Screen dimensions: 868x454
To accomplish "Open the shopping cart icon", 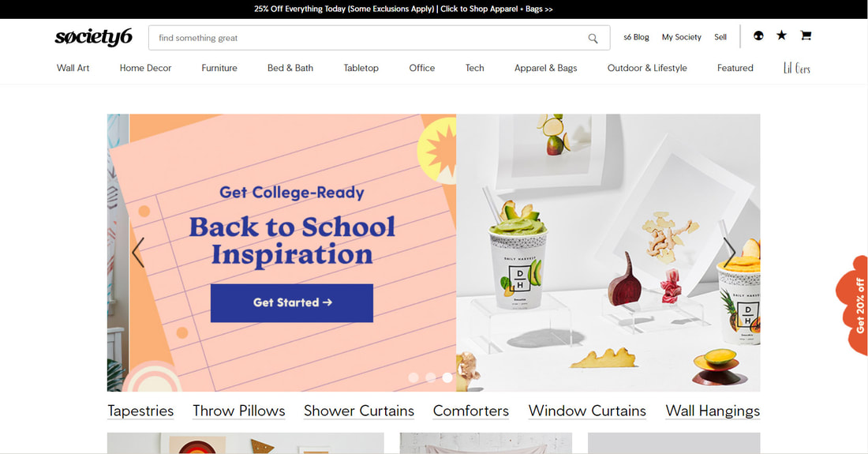I will tap(806, 36).
